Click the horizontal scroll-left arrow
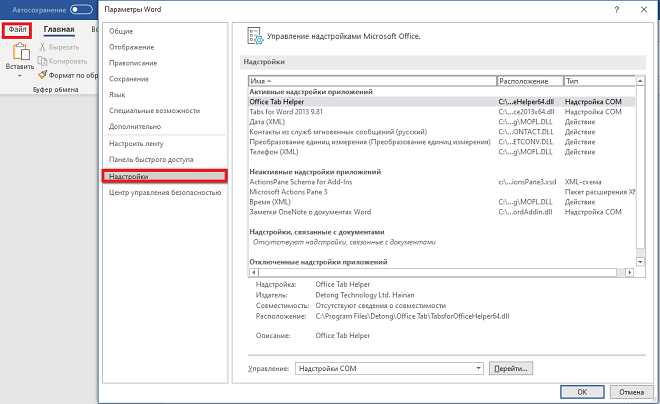Screen dimensions: 660x404 [x=253, y=272]
